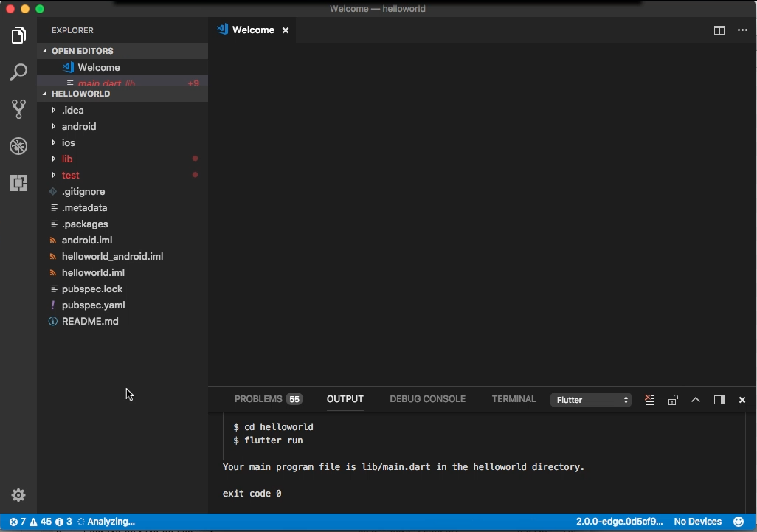Close the Welcome tab
The height and width of the screenshot is (532, 757).
286,30
